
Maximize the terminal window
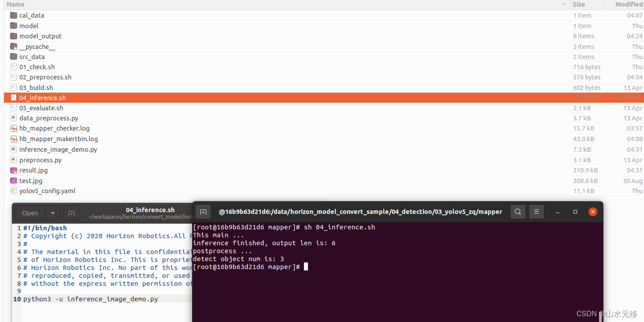click(575, 212)
